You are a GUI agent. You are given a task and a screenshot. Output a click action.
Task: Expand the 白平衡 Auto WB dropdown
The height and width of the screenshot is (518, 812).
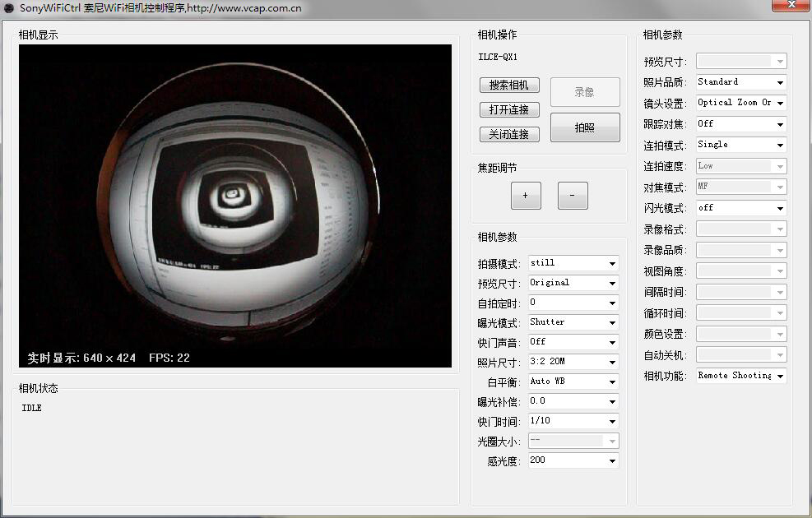[573, 382]
